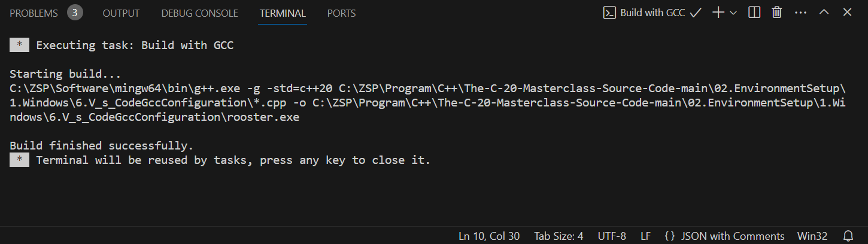Switch to the OUTPUT tab

click(121, 13)
